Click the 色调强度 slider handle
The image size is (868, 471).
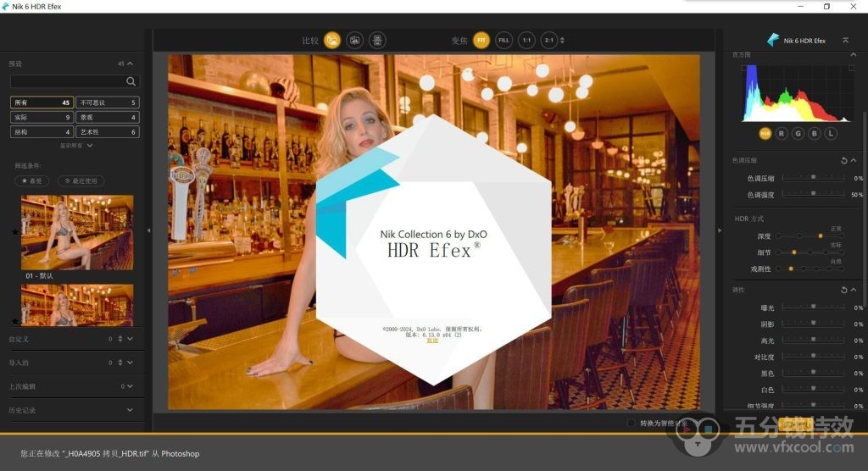tap(813, 195)
